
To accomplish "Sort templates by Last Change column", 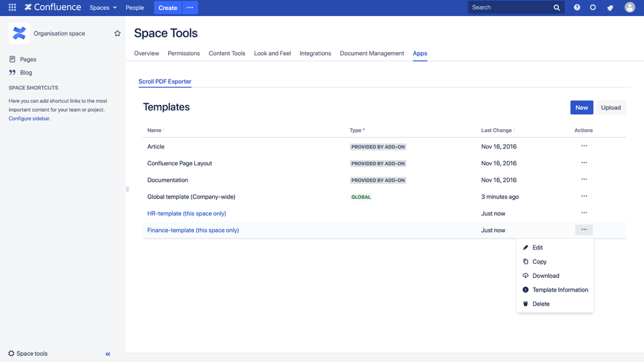I will (497, 130).
